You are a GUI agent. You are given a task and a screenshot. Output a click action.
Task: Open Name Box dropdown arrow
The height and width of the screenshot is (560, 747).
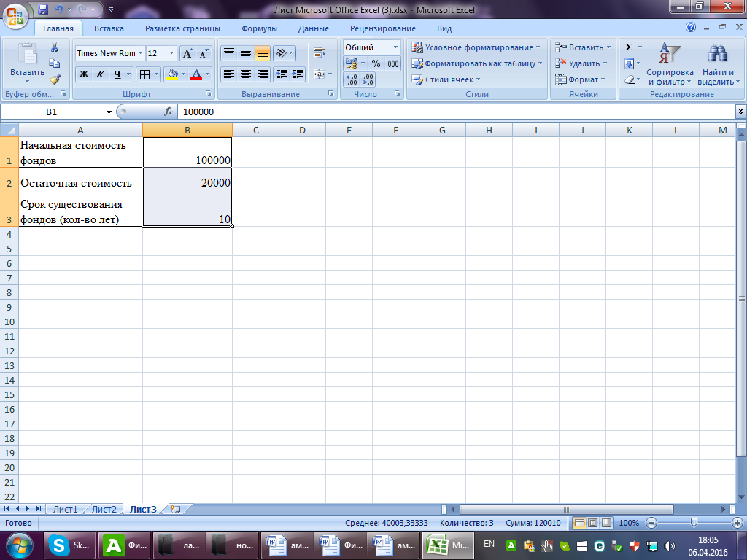(x=109, y=112)
